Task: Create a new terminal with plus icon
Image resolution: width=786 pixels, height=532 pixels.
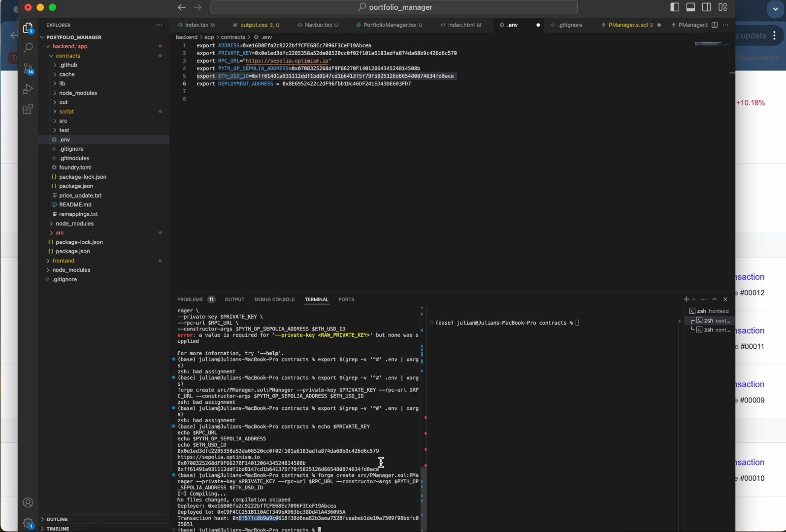Action: tap(686, 299)
